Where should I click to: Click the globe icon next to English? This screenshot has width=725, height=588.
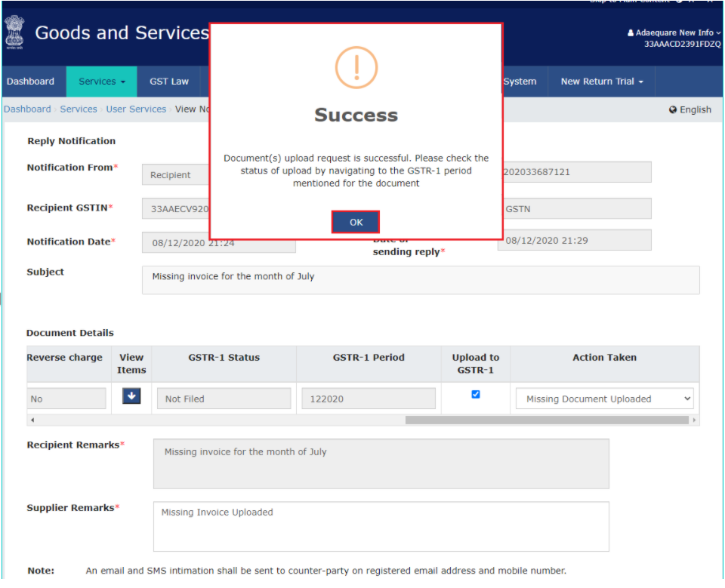pyautogui.click(x=673, y=109)
